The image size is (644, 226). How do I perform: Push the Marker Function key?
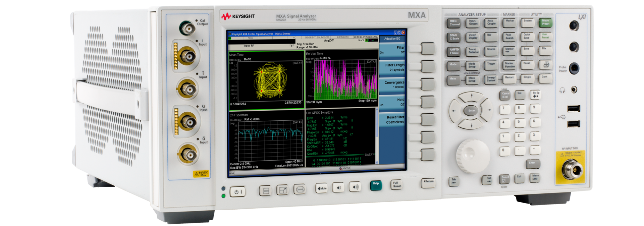[509, 65]
